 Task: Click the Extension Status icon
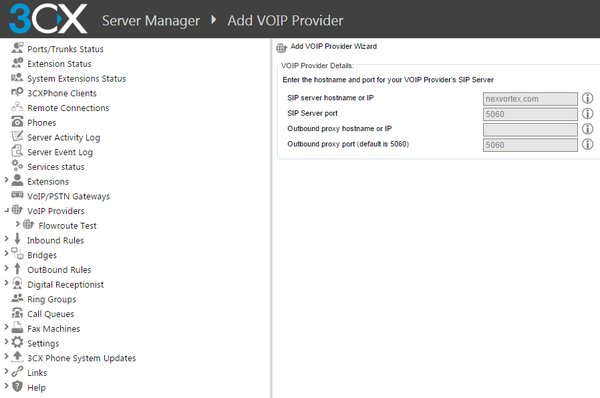click(x=17, y=63)
